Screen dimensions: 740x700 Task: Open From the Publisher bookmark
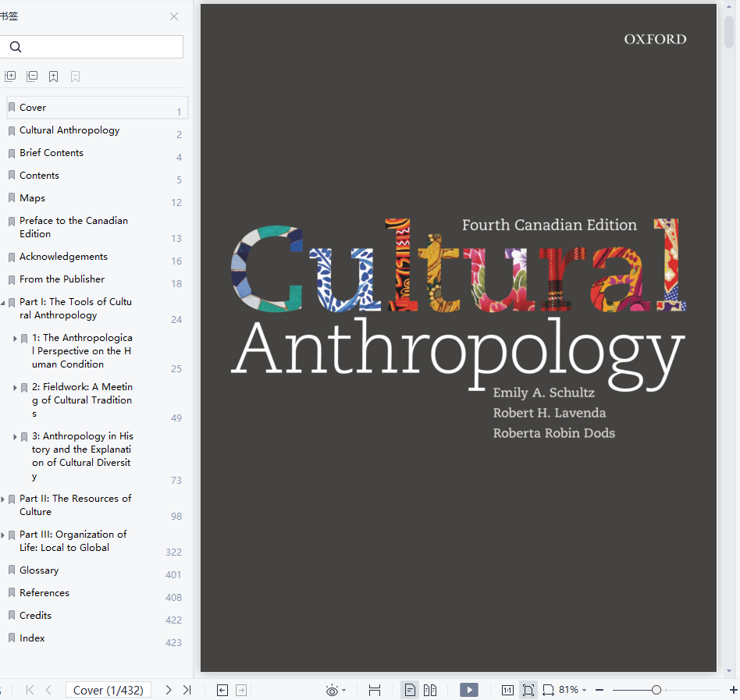(62, 279)
